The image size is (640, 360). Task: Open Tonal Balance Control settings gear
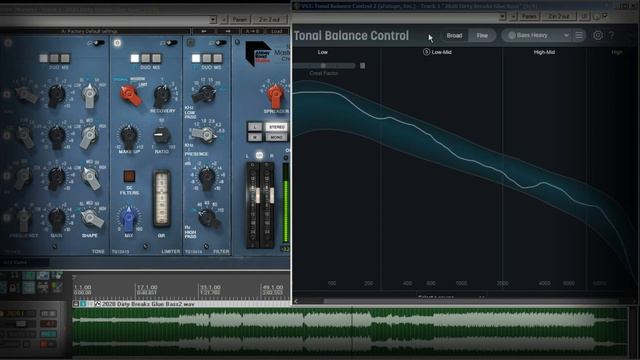tap(598, 36)
